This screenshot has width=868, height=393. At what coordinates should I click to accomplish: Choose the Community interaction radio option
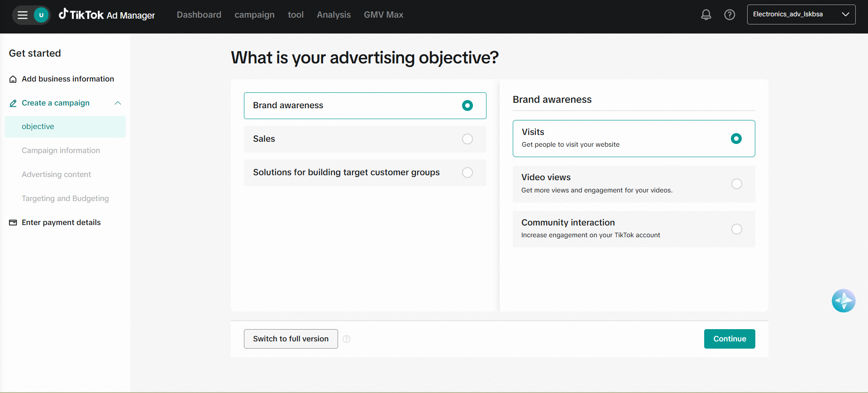(x=736, y=229)
